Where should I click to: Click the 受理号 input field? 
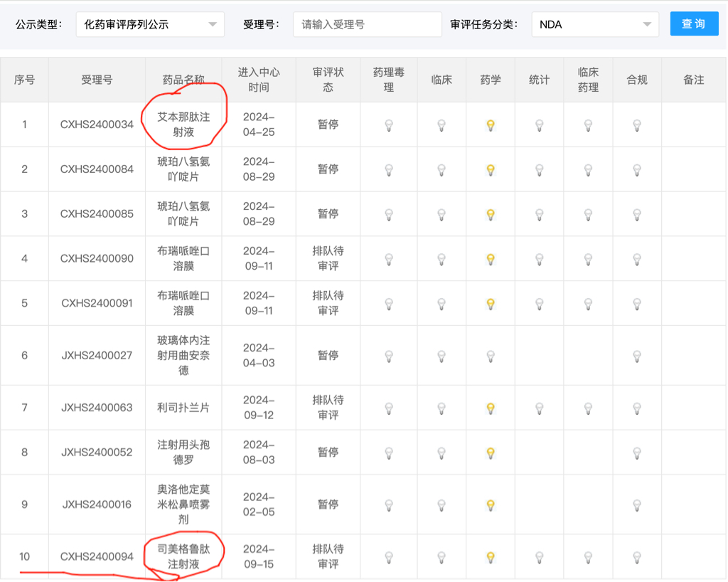(x=368, y=24)
